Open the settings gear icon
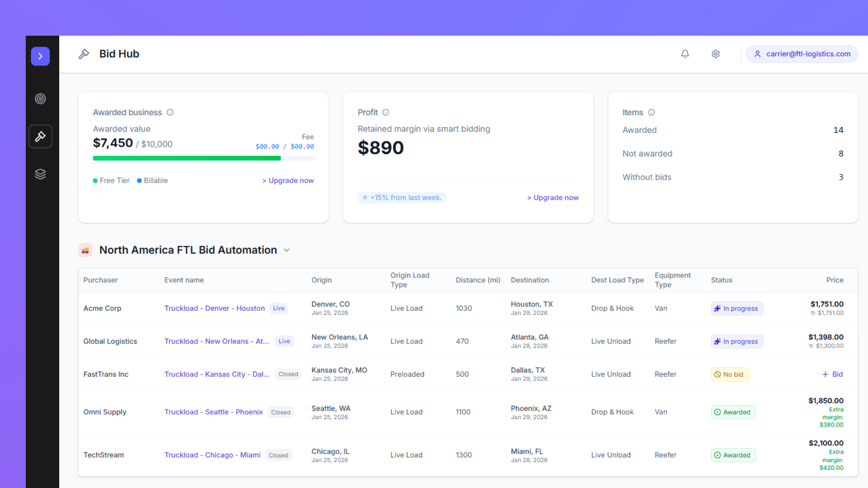 pos(716,54)
